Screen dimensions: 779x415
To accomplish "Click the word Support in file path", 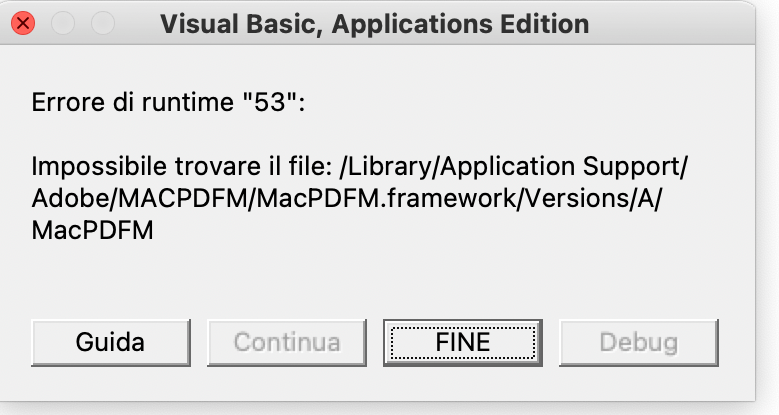I will pyautogui.click(x=632, y=167).
